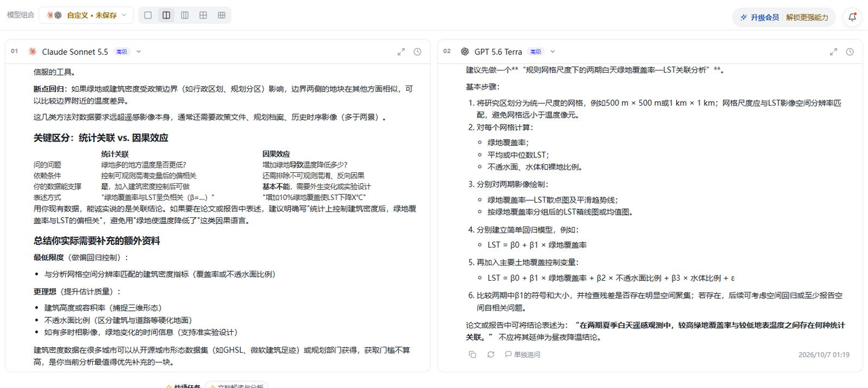Expand the GPT 5.6 Terra panel to fullscreen

[833, 52]
